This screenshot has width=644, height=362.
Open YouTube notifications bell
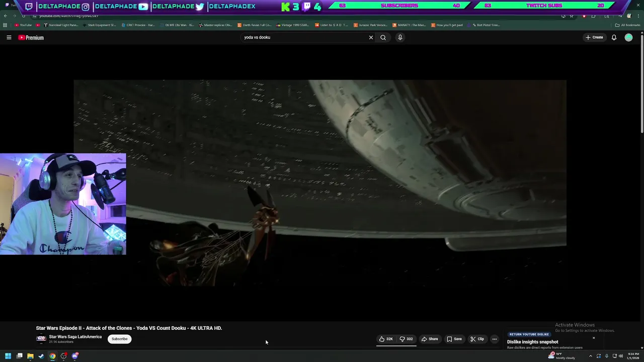614,37
